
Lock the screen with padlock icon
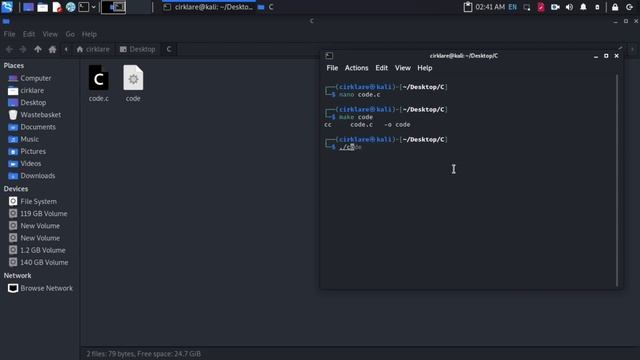pyautogui.click(x=615, y=7)
